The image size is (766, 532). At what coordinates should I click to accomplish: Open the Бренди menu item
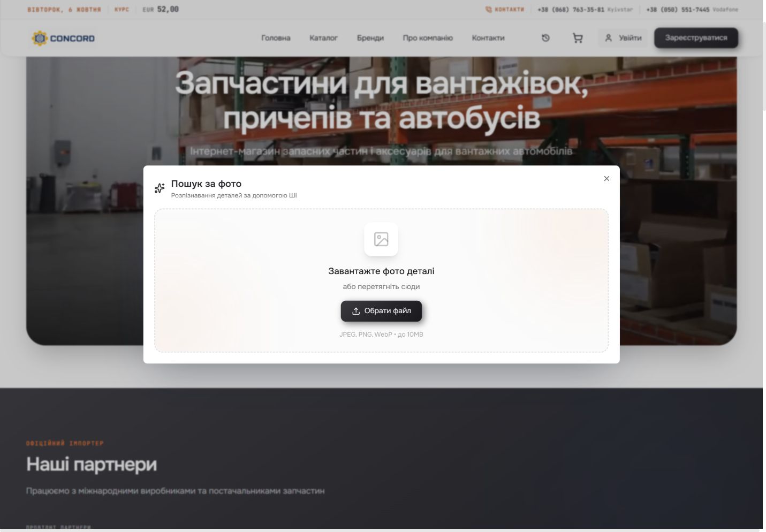(370, 38)
